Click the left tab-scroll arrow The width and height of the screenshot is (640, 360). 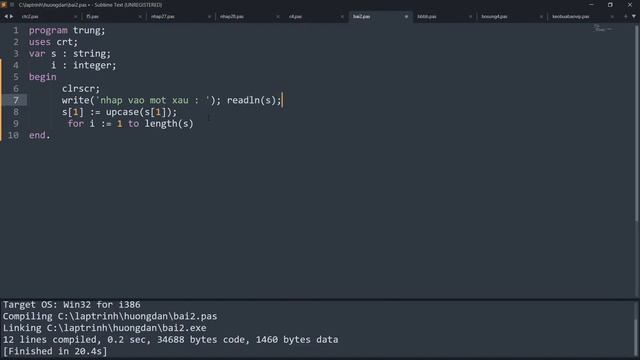(x=6, y=16)
